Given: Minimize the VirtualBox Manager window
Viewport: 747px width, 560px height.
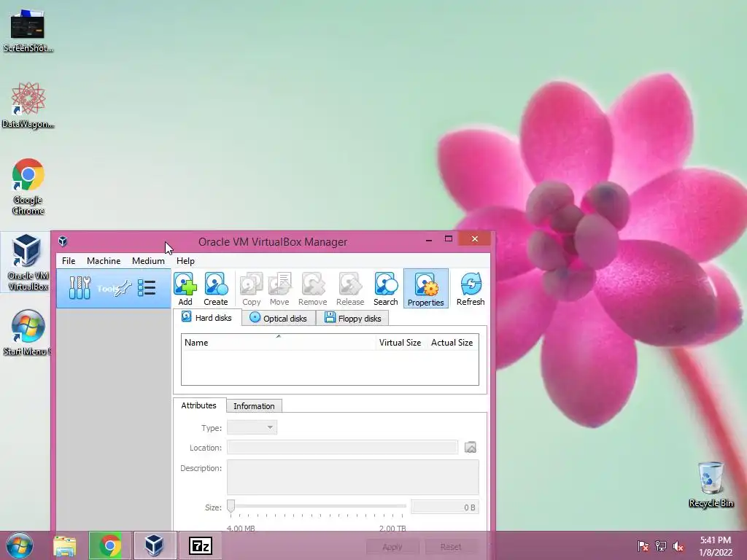Looking at the screenshot, I should [429, 239].
